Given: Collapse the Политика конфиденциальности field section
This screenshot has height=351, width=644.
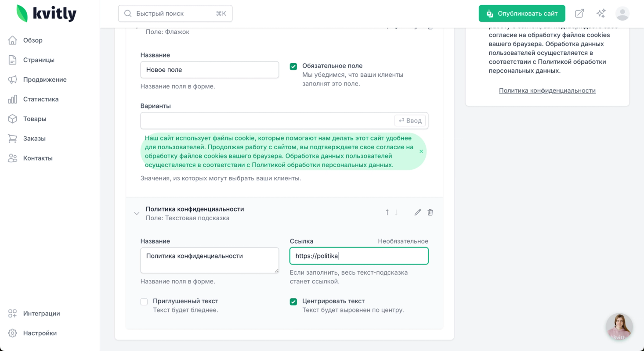Looking at the screenshot, I should click(137, 213).
